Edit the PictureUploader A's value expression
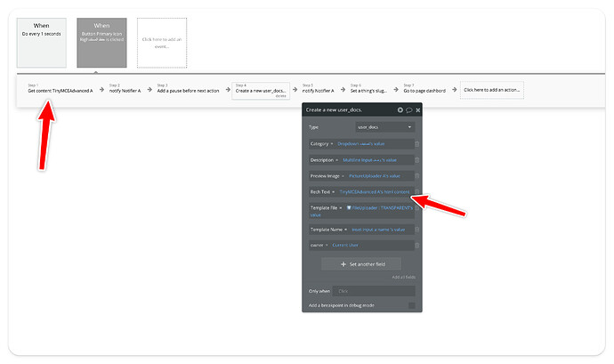614x364 pixels. 375,176
